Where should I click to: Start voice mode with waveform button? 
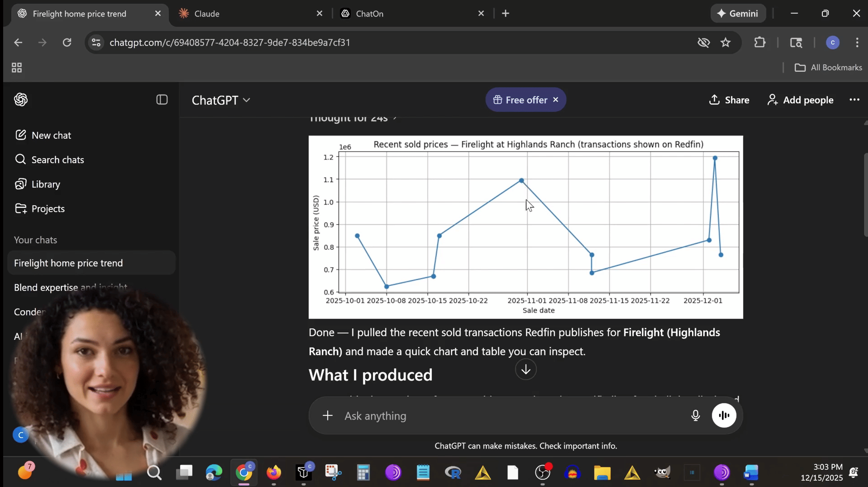click(724, 416)
